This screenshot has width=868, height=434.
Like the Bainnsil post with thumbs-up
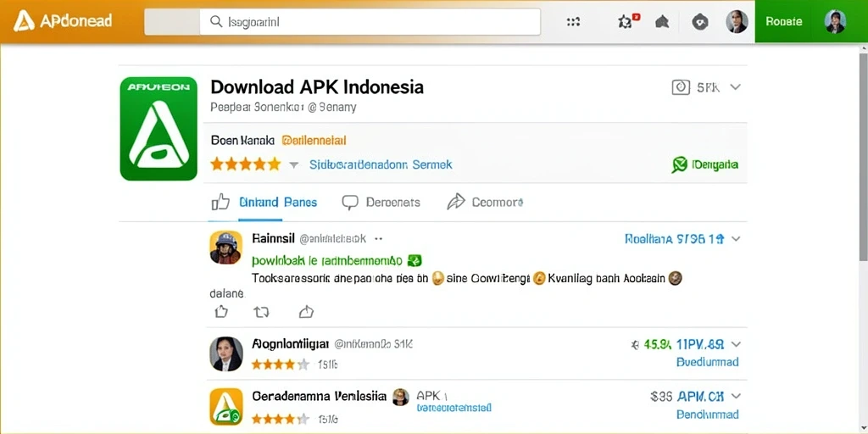click(x=221, y=312)
